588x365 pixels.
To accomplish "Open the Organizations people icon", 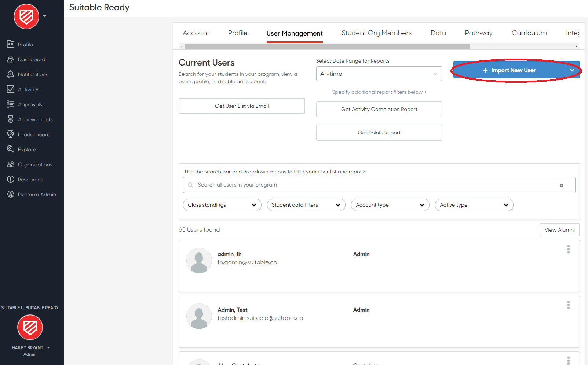I will [x=11, y=164].
